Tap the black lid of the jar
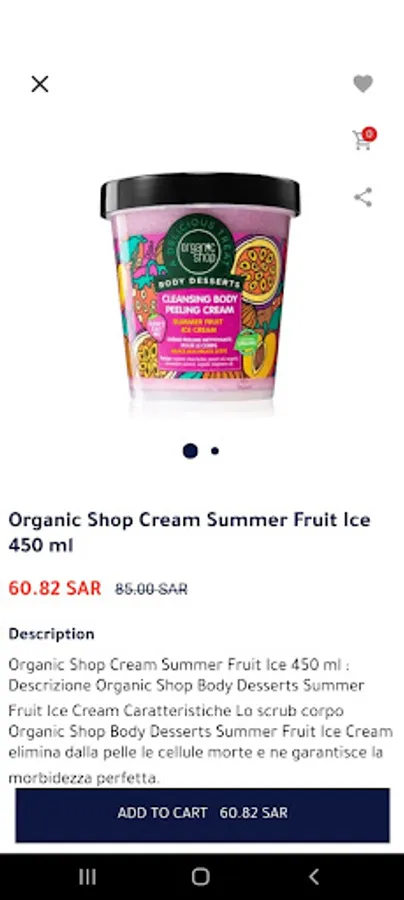Screen dimensions: 404x900 pyautogui.click(x=200, y=195)
